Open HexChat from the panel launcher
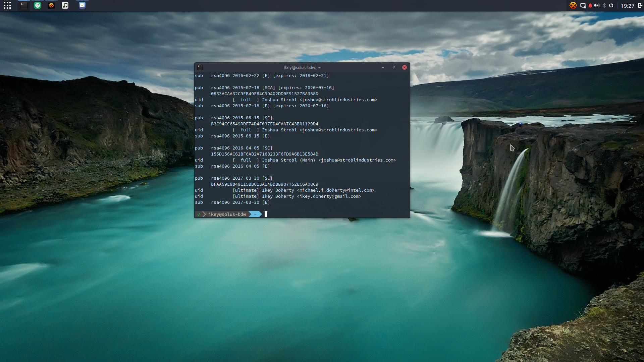 coord(51,5)
